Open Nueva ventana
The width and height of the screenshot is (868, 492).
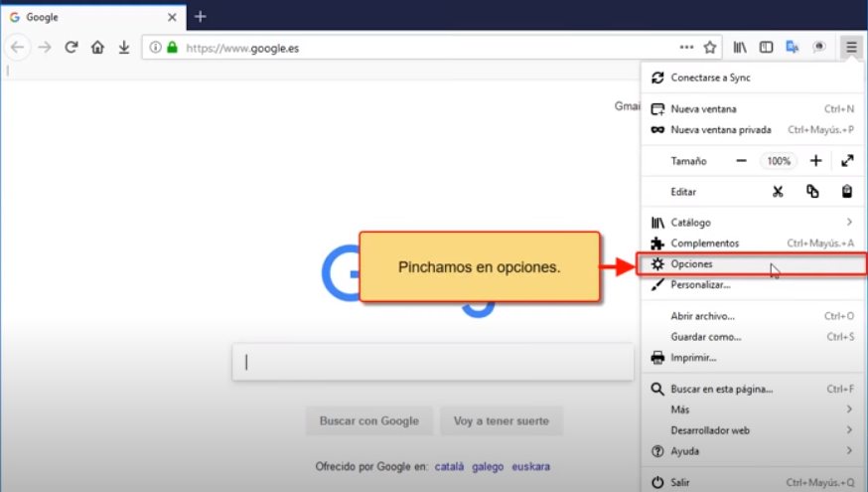coord(753,109)
